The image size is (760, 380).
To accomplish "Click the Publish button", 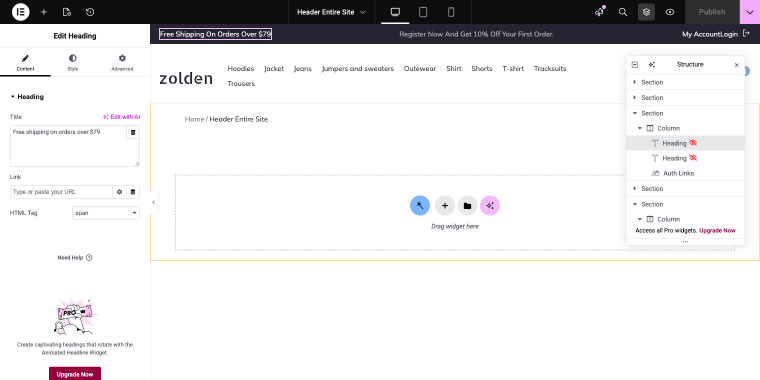I will pos(712,12).
